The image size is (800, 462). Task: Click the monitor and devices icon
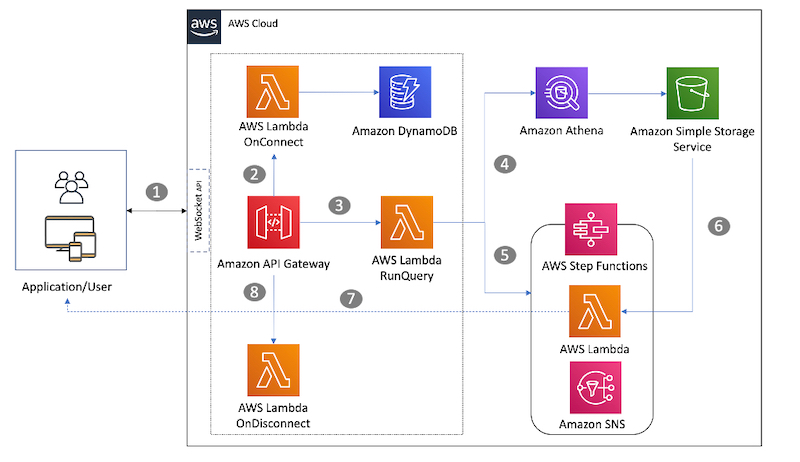[x=70, y=238]
